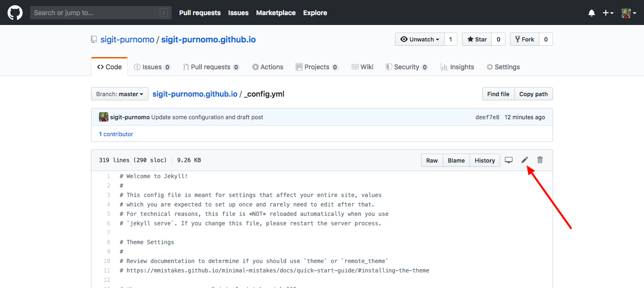Expand the Unwatch dropdown
644x288 pixels.
(x=420, y=39)
